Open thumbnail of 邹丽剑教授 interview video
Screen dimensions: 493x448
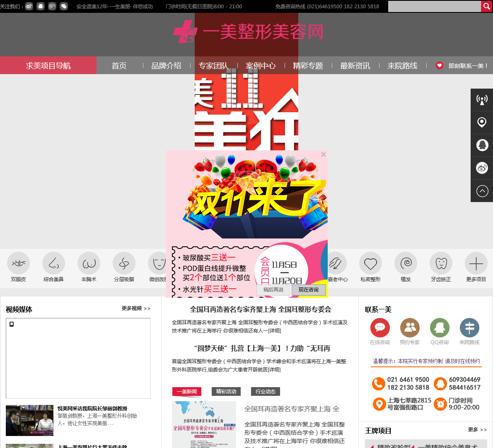pyautogui.click(x=29, y=420)
